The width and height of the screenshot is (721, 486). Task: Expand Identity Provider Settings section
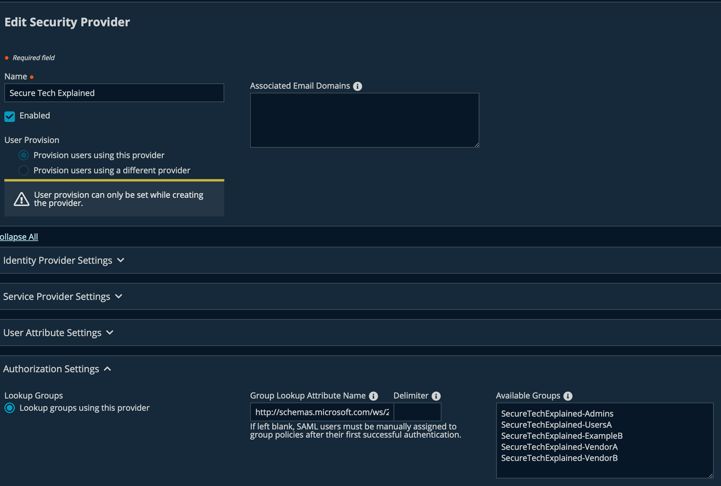[x=63, y=260]
